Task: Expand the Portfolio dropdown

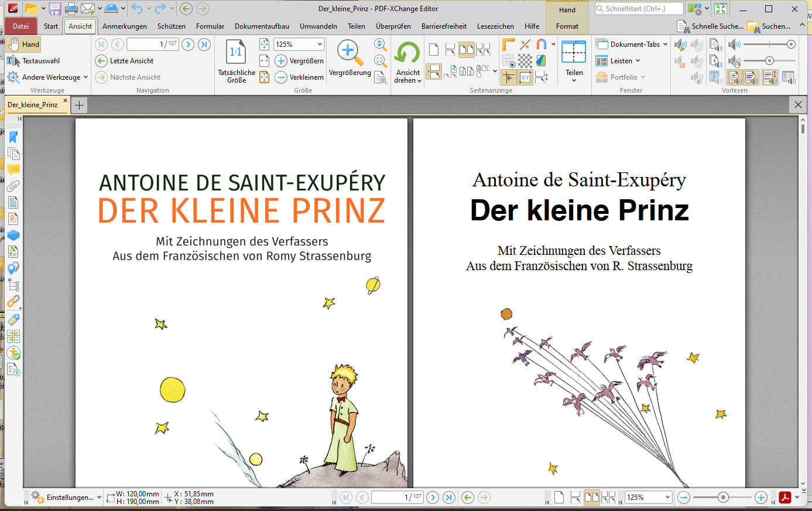Action: click(643, 77)
